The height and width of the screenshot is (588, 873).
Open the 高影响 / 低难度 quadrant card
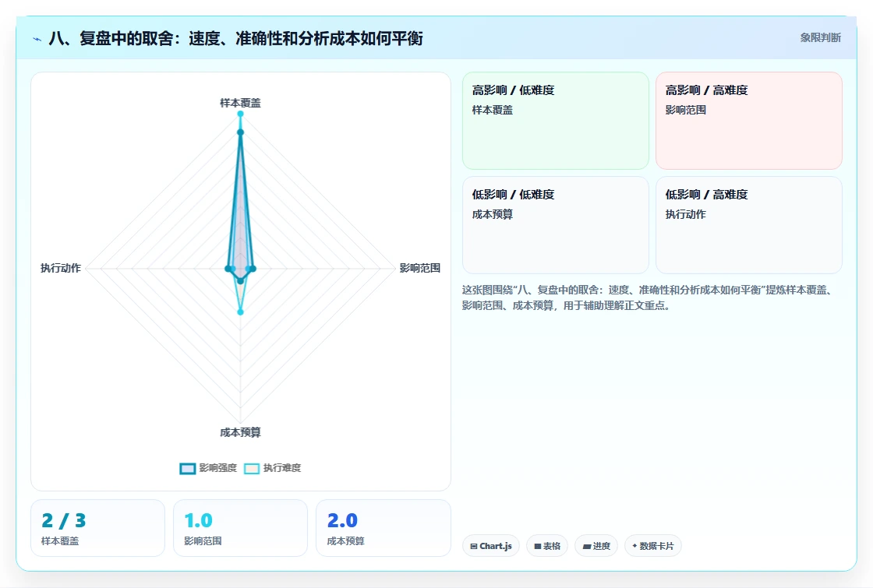(x=556, y=121)
